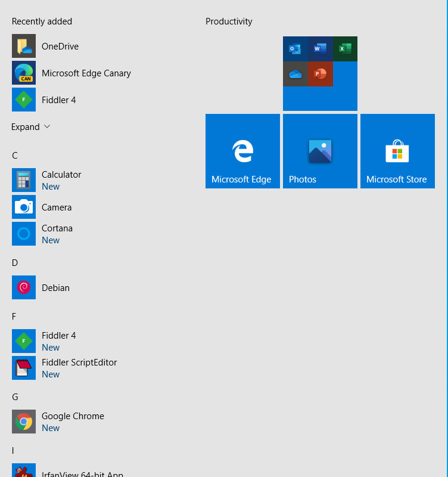Image resolution: width=448 pixels, height=477 pixels.
Task: Launch the Camera app icon
Action: [x=24, y=207]
